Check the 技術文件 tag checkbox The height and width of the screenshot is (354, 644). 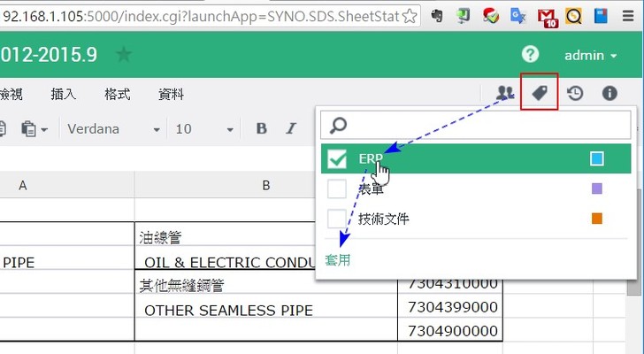[337, 219]
